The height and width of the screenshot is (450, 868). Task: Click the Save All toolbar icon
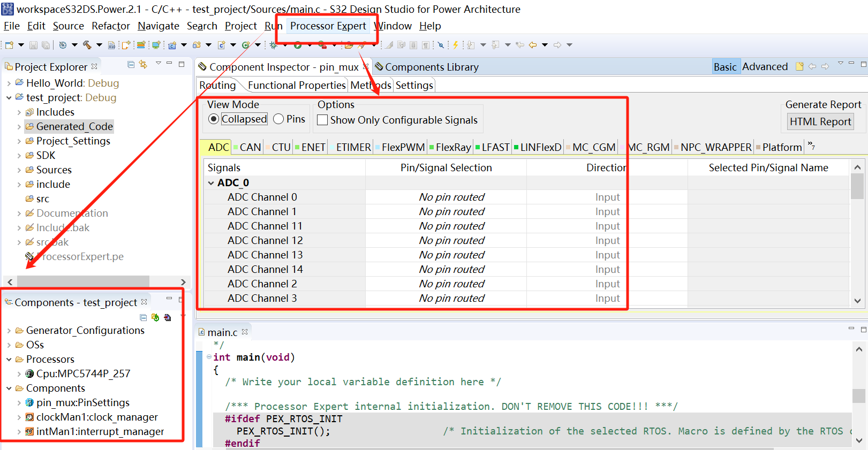46,45
